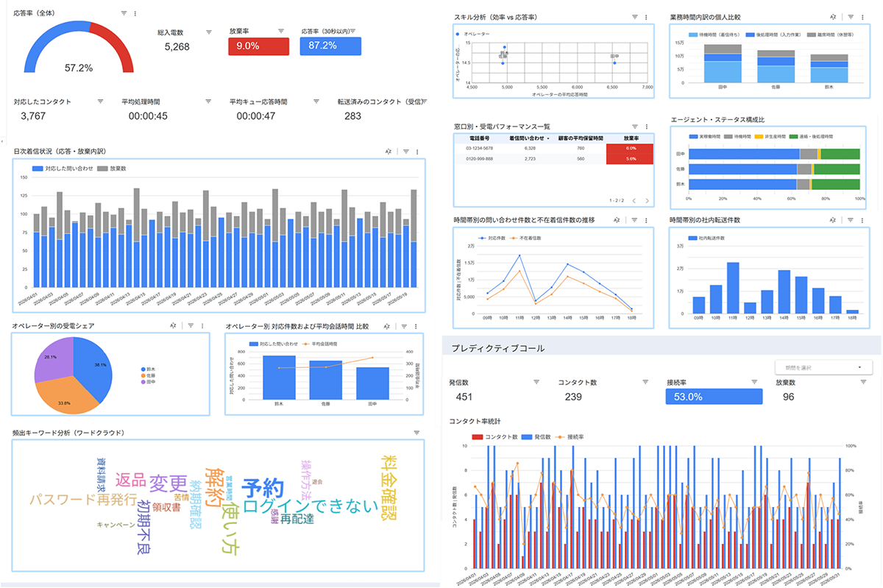The width and height of the screenshot is (883, 588).
Task: Click 放棄数 legend item in 日次着信状況
Action: [x=112, y=169]
